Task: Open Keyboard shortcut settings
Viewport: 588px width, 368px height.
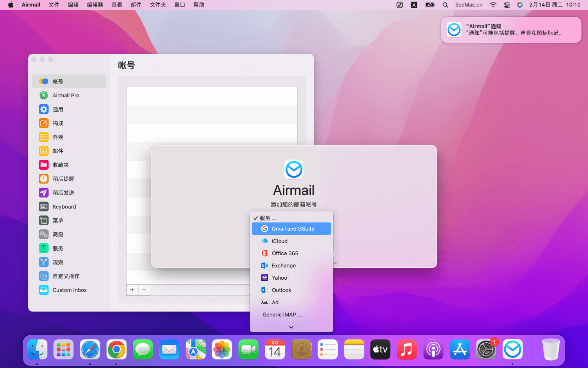Action: (64, 206)
